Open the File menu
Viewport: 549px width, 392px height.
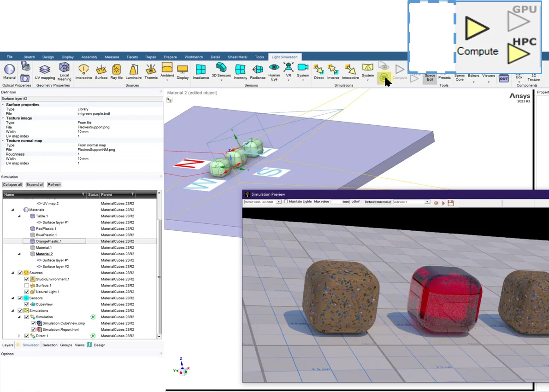[x=10, y=57]
